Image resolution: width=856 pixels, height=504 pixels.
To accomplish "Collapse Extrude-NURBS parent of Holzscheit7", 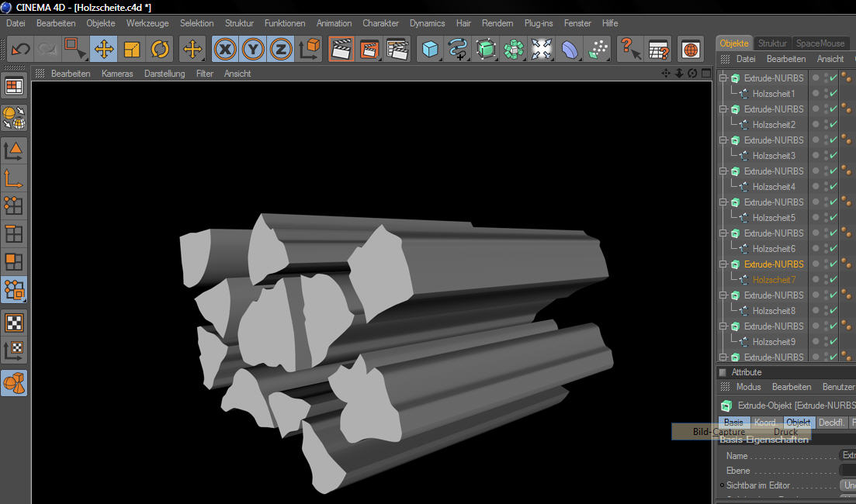I will click(x=723, y=264).
